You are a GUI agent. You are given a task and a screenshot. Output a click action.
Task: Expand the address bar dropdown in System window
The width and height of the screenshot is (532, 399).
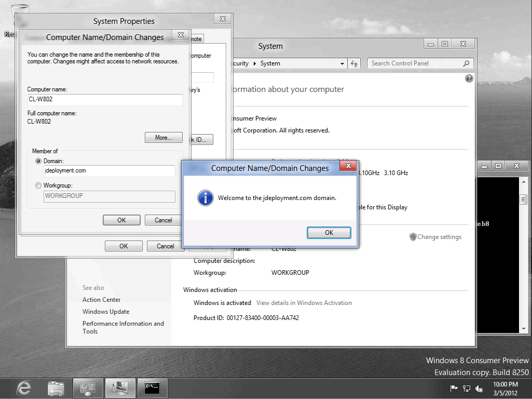point(342,63)
